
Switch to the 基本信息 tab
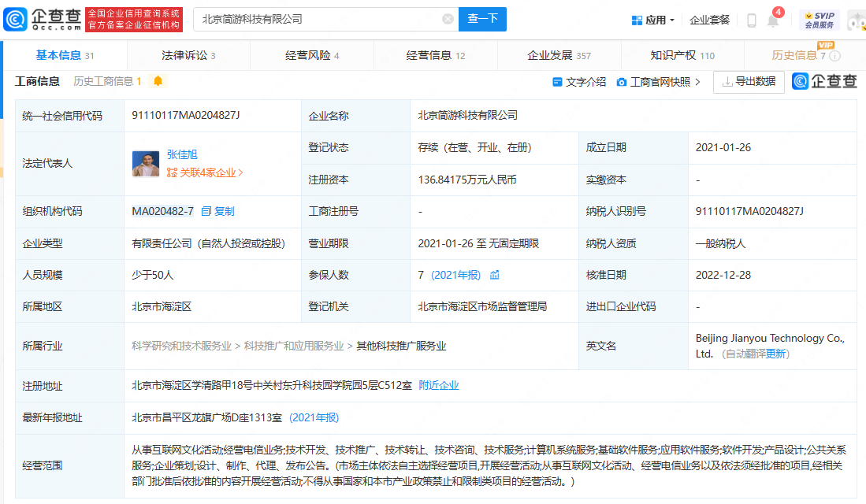tap(65, 55)
